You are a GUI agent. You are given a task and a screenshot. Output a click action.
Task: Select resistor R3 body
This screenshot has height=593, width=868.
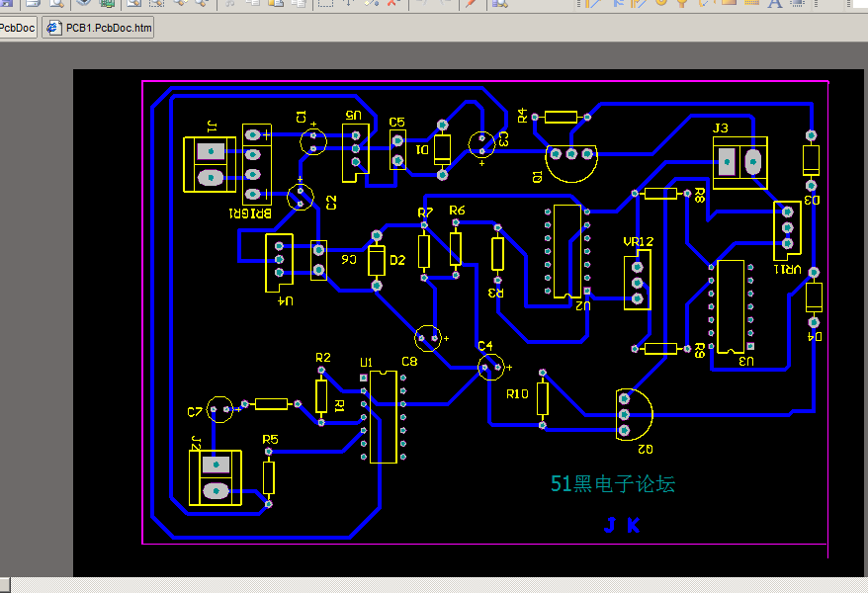click(x=497, y=254)
